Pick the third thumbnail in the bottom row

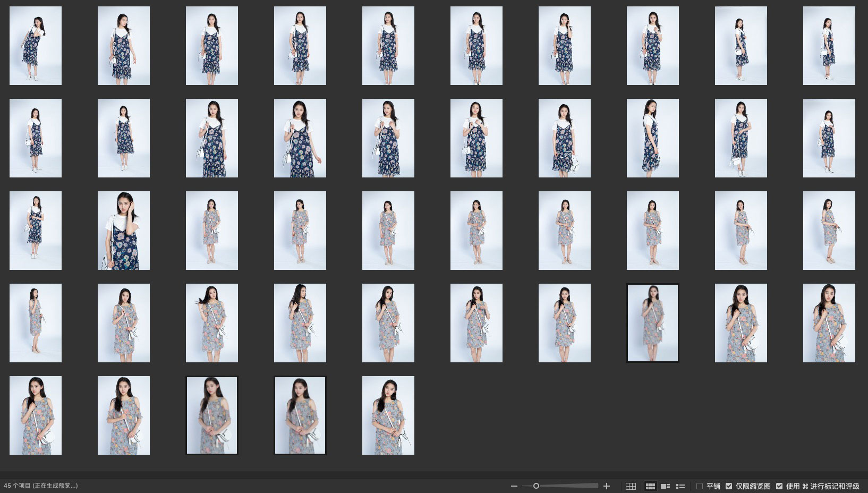click(x=212, y=415)
